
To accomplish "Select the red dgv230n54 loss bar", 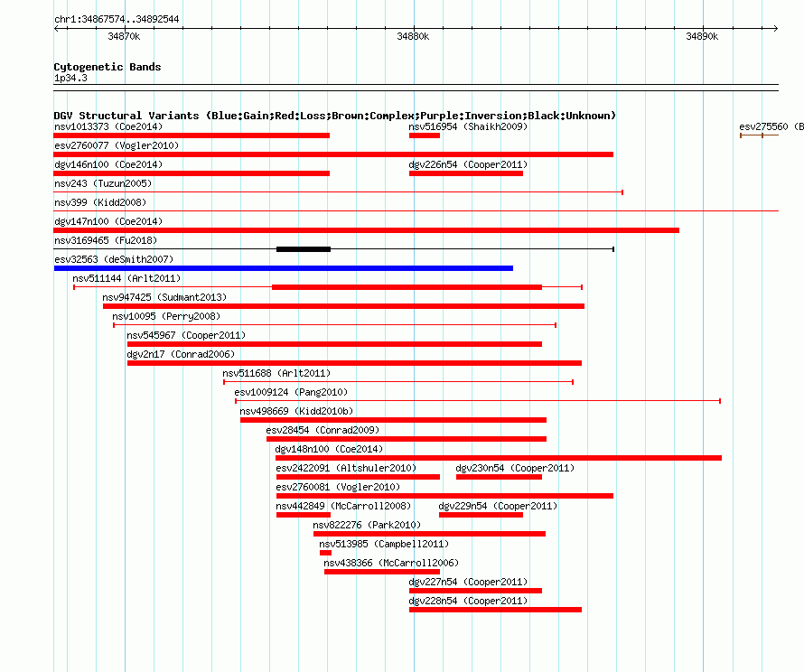I will coord(499,477).
